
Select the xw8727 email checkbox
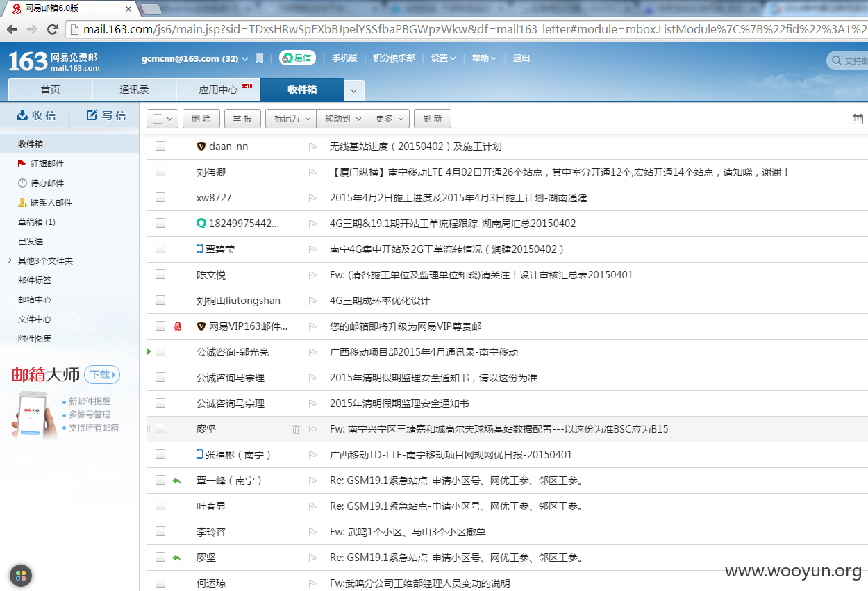point(160,197)
